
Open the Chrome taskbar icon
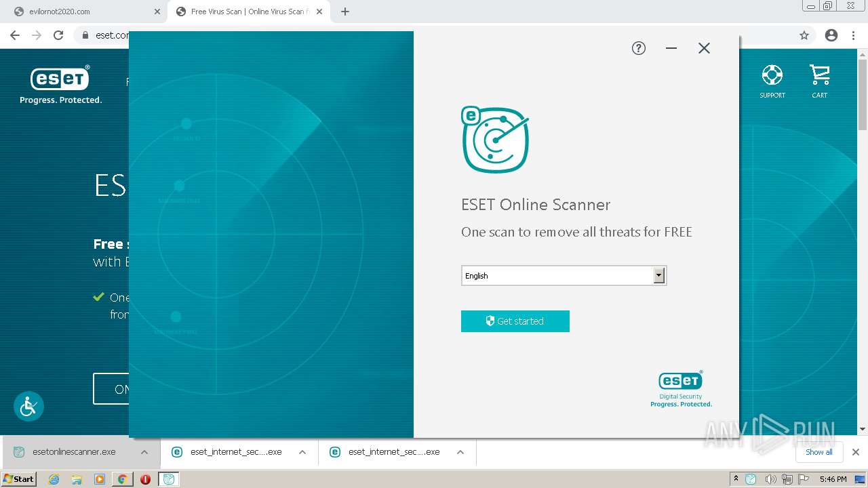[x=122, y=479]
